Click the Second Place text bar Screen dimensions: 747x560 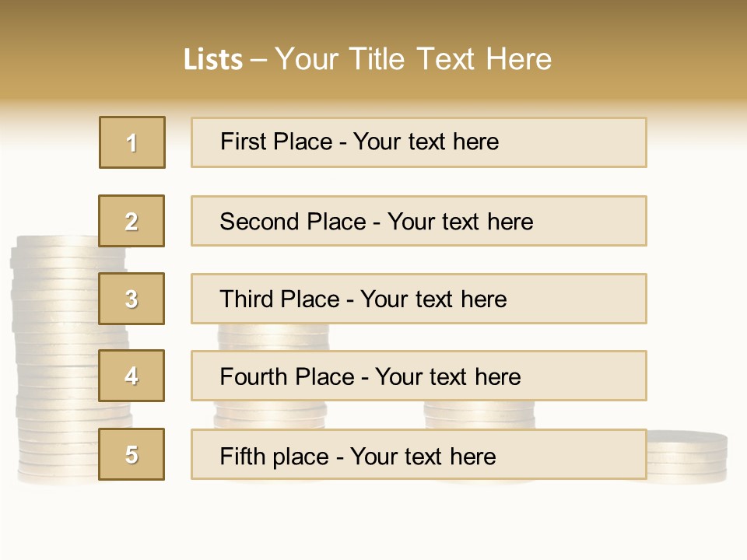pos(419,221)
